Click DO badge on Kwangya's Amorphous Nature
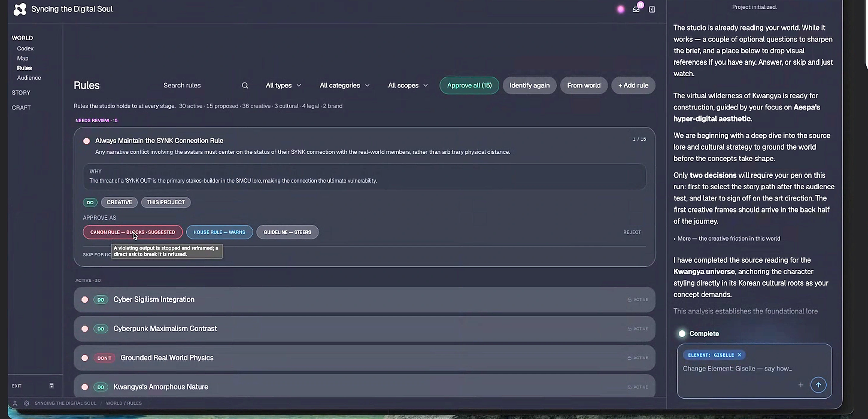This screenshot has height=419, width=868. click(x=100, y=387)
